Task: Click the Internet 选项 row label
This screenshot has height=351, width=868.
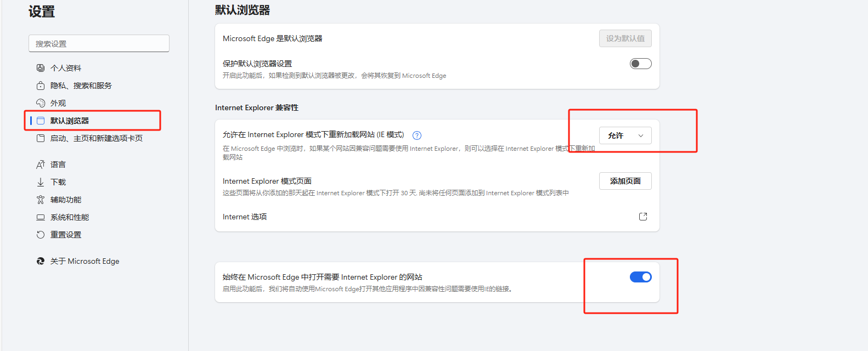Action: (x=245, y=217)
